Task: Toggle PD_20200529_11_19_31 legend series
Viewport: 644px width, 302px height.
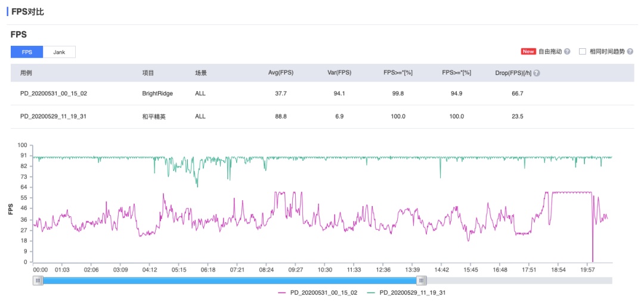Action: tap(406, 292)
